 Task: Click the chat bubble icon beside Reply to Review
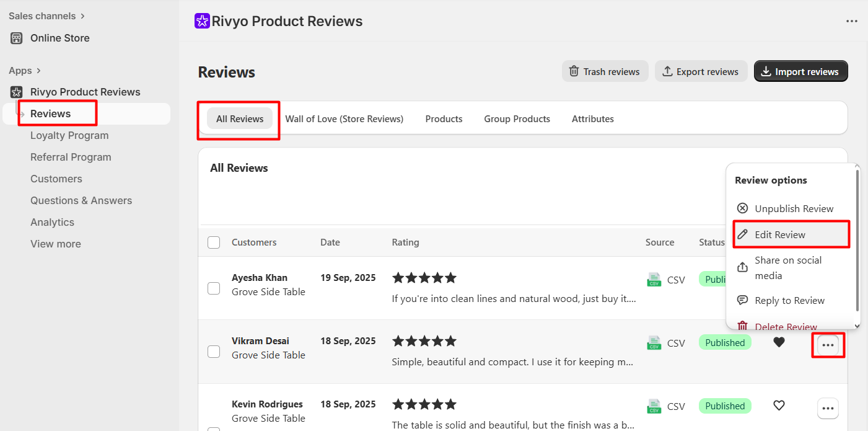742,300
